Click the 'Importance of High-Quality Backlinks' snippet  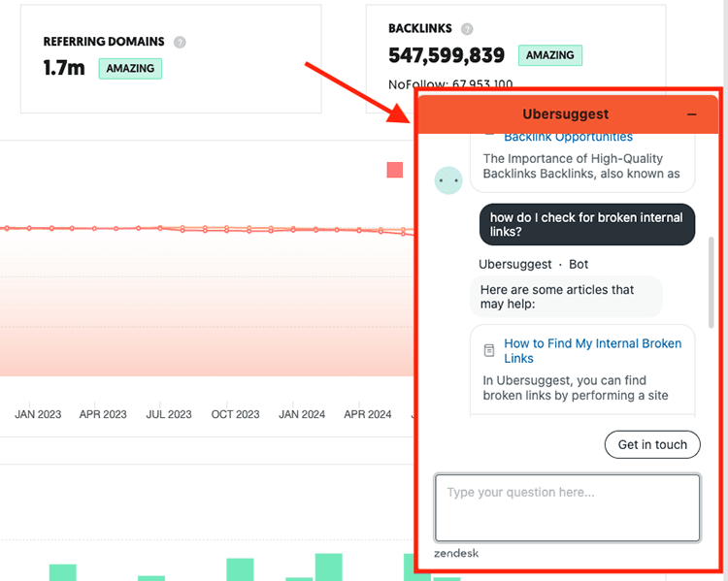(x=581, y=166)
